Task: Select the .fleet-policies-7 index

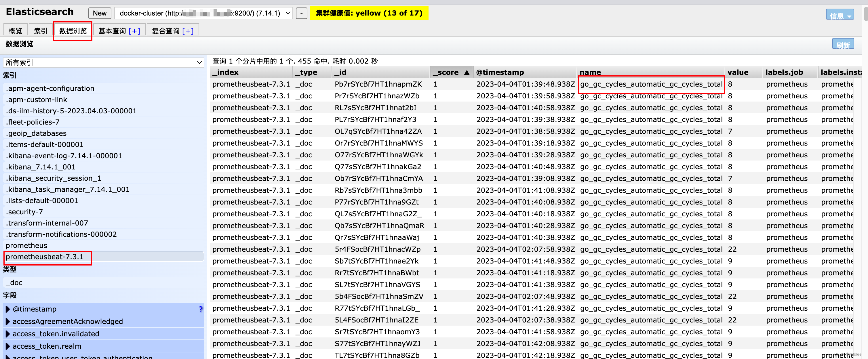Action: coord(103,122)
